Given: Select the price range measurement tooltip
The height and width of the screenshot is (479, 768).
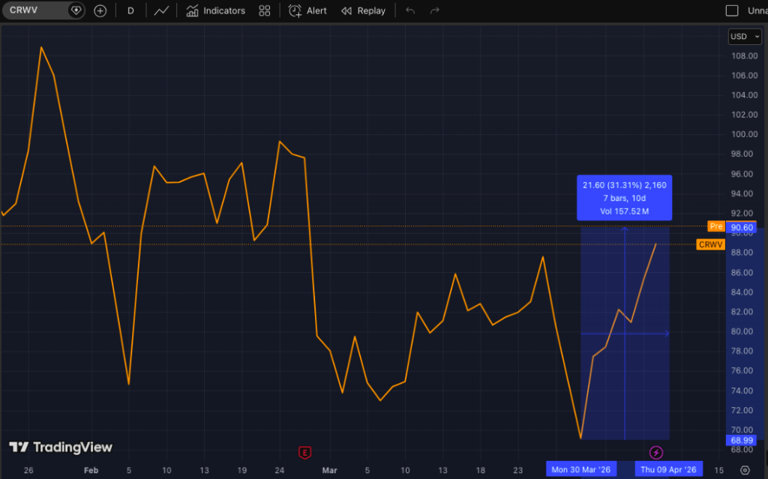Looking at the screenshot, I should coord(624,198).
